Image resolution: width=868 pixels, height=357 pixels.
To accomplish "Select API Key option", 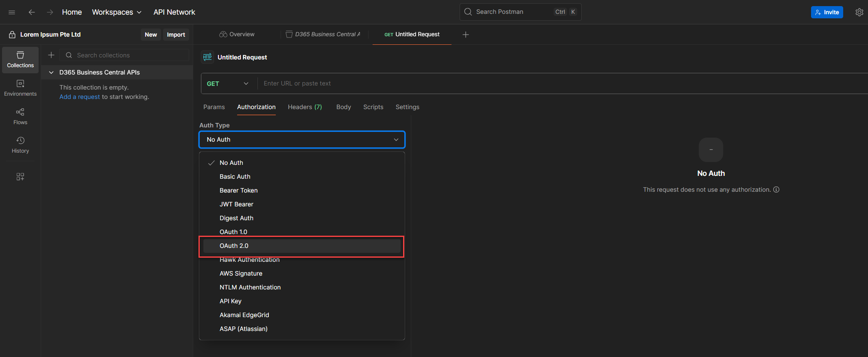I will click(x=302, y=301).
